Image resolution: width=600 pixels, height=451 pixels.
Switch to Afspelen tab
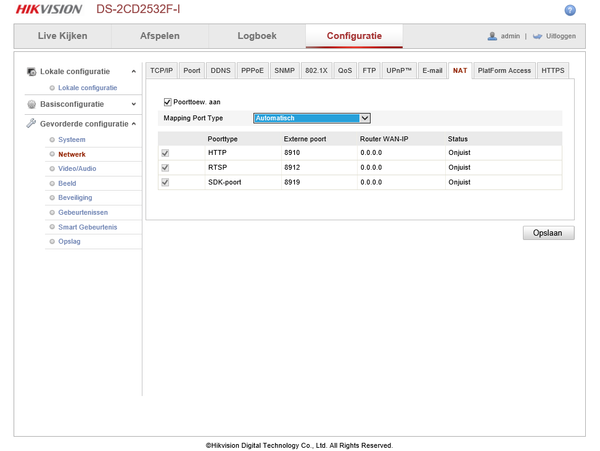pos(160,36)
